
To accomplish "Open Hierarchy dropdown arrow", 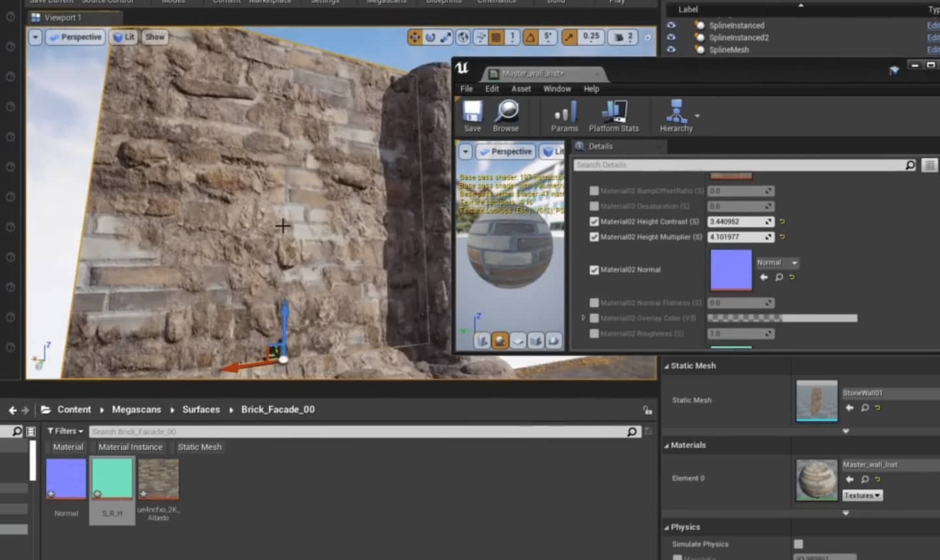I will (697, 116).
